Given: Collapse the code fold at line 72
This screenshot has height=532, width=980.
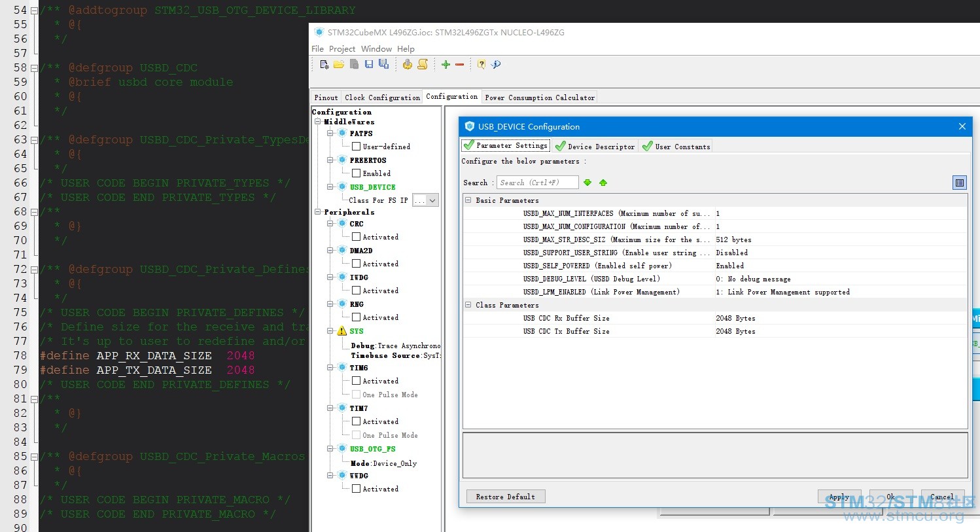Looking at the screenshot, I should 34,269.
